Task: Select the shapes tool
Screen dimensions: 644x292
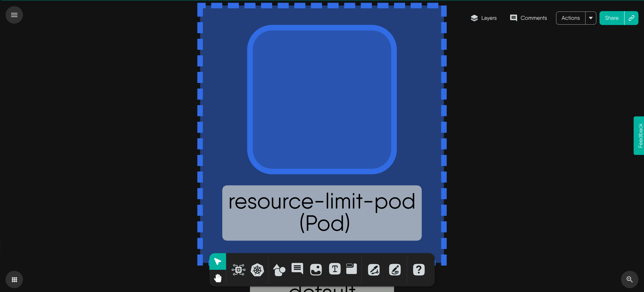Action: (279, 270)
